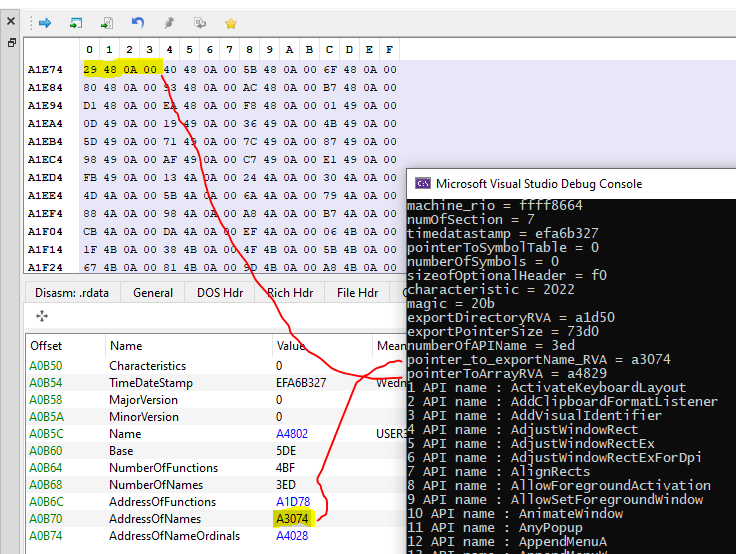Click the gray pin icon in toolbar
The width and height of the screenshot is (736, 554).
point(169,22)
